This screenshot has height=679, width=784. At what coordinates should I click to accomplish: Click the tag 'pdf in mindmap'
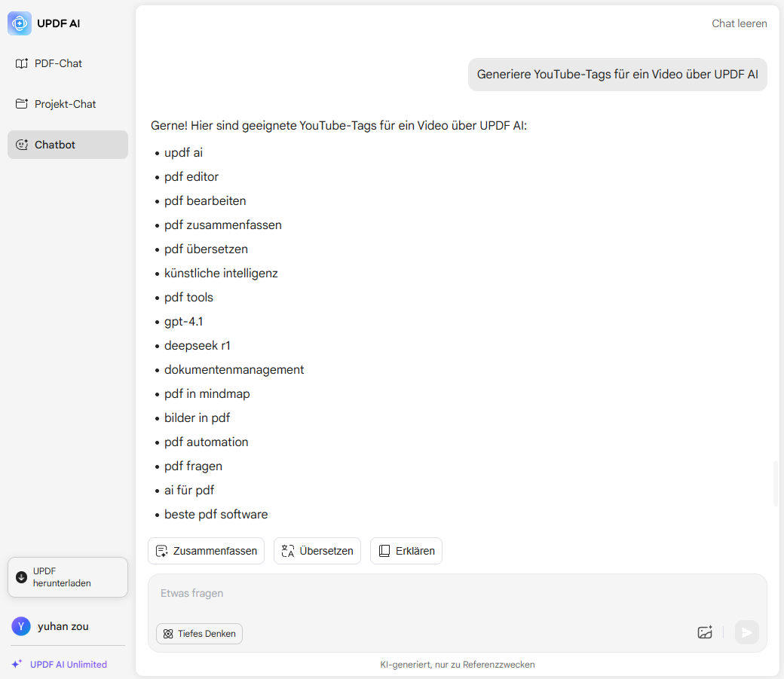[207, 393]
